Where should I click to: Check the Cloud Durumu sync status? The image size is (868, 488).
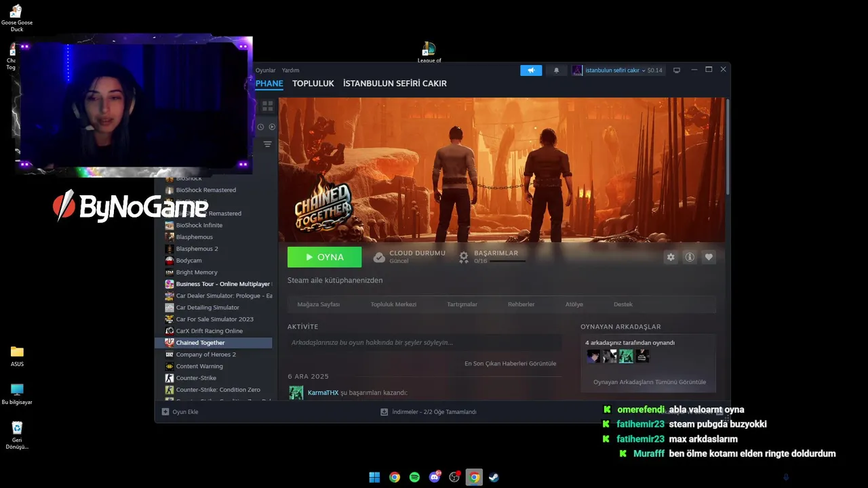pos(410,257)
